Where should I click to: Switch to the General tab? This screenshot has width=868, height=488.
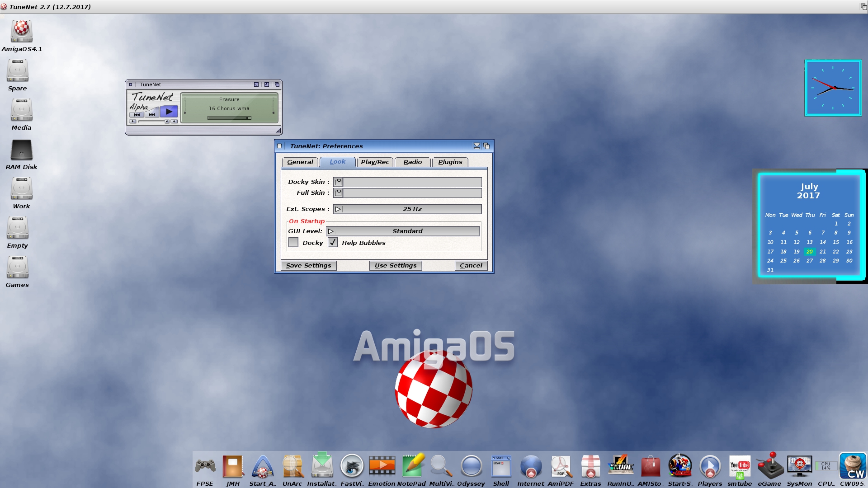[299, 161]
